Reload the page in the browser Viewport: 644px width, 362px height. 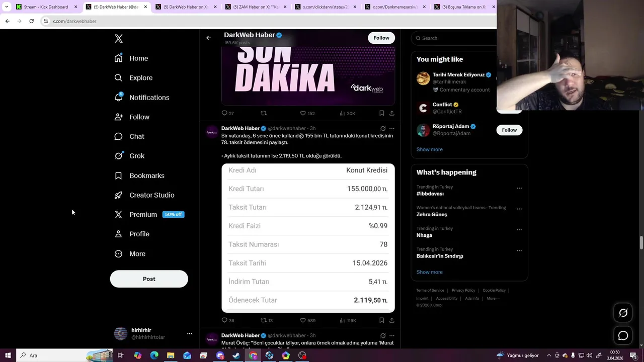(x=31, y=21)
